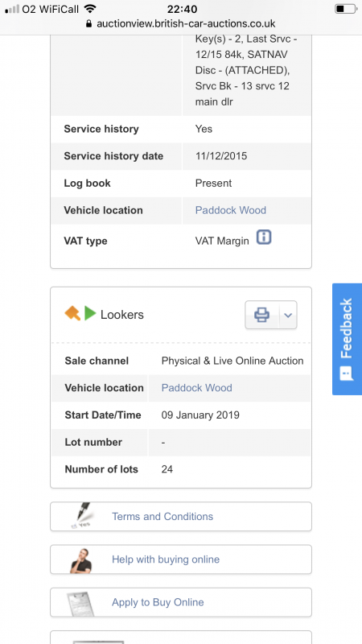Click the Feedback speech bubble icon
Image resolution: width=362 pixels, height=644 pixels.
point(347,374)
